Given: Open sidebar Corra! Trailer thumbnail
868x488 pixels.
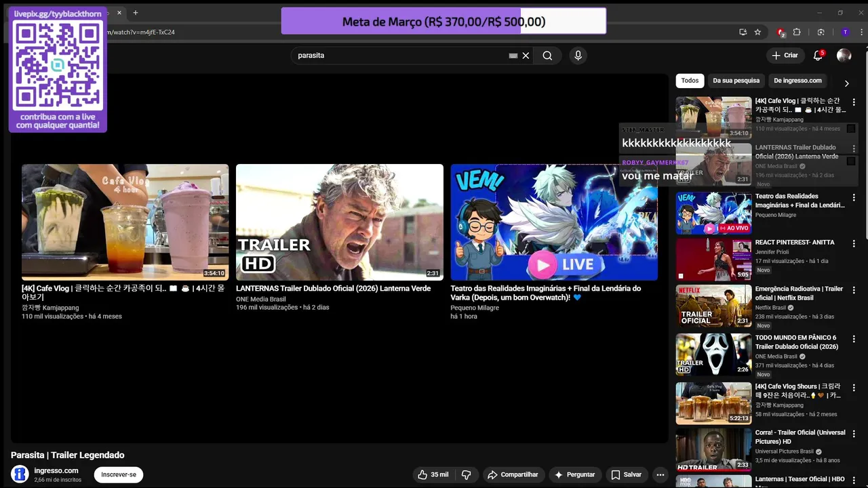Looking at the screenshot, I should click(713, 449).
